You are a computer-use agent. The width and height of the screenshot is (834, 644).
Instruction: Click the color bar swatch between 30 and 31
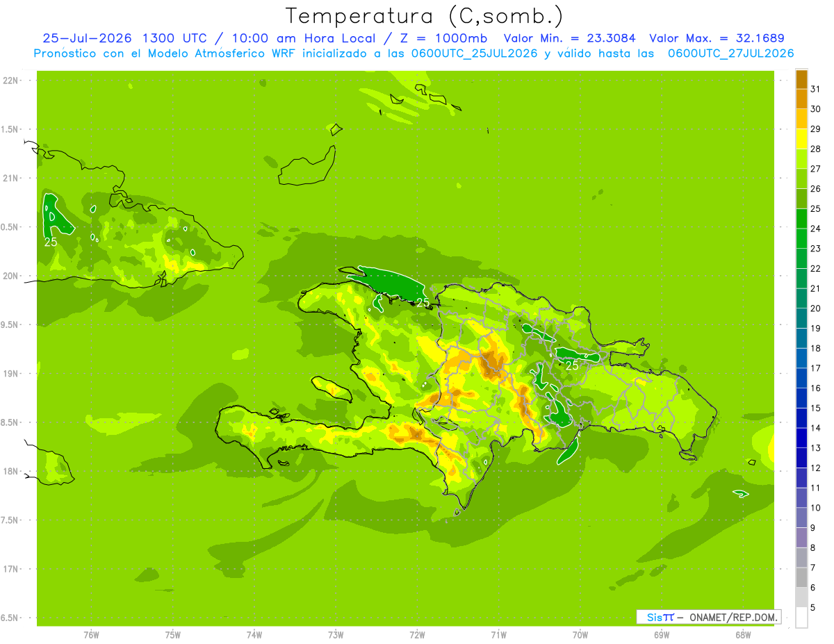coord(801,99)
